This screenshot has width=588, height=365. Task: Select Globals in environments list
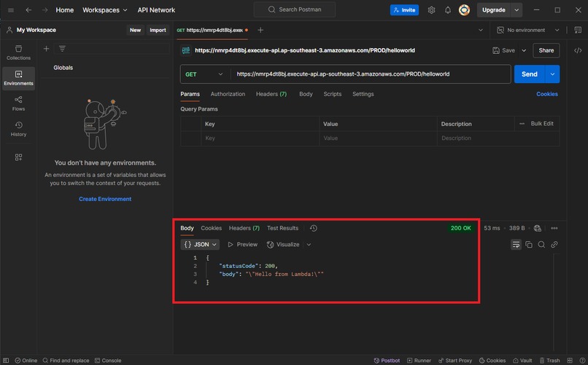click(x=63, y=68)
